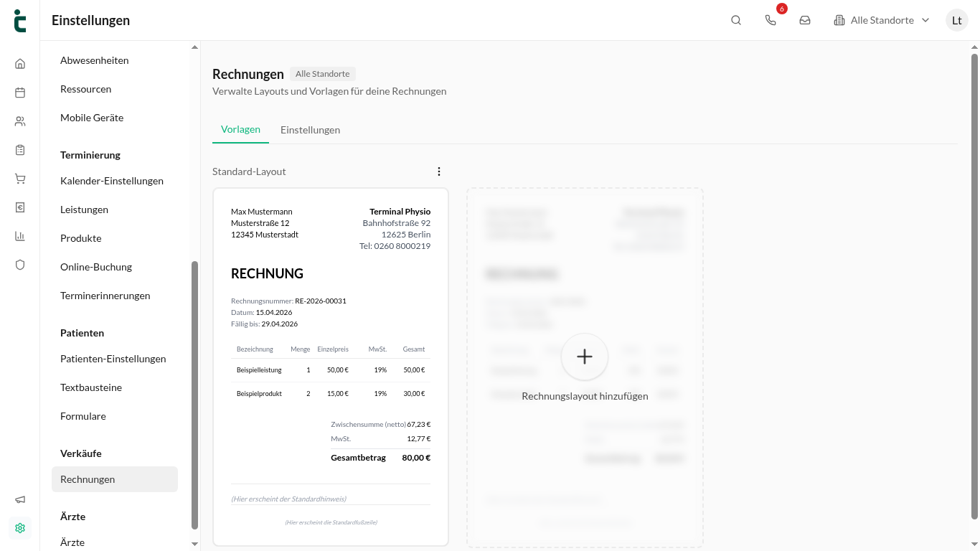Open the bar chart statistics icon

click(20, 236)
